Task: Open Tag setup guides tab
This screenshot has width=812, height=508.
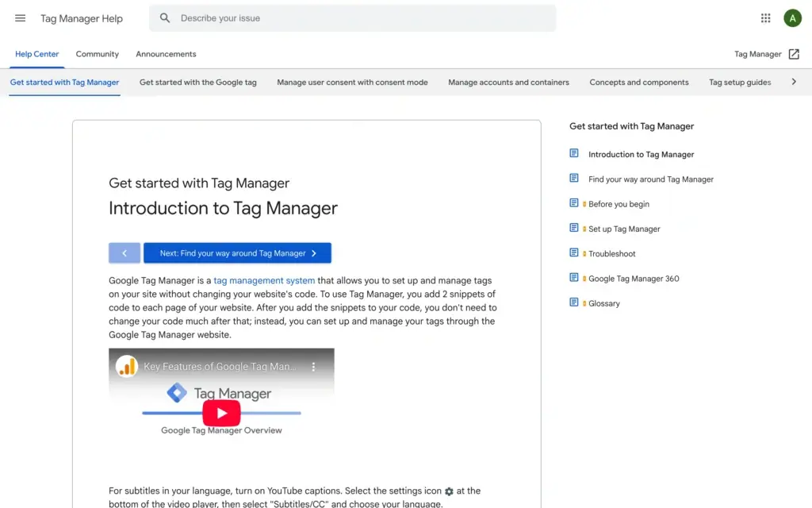Action: (740, 82)
